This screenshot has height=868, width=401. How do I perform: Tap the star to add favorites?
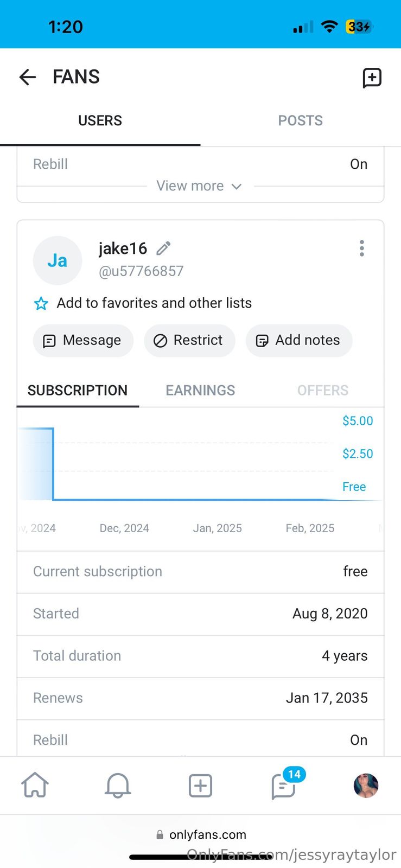(x=41, y=303)
